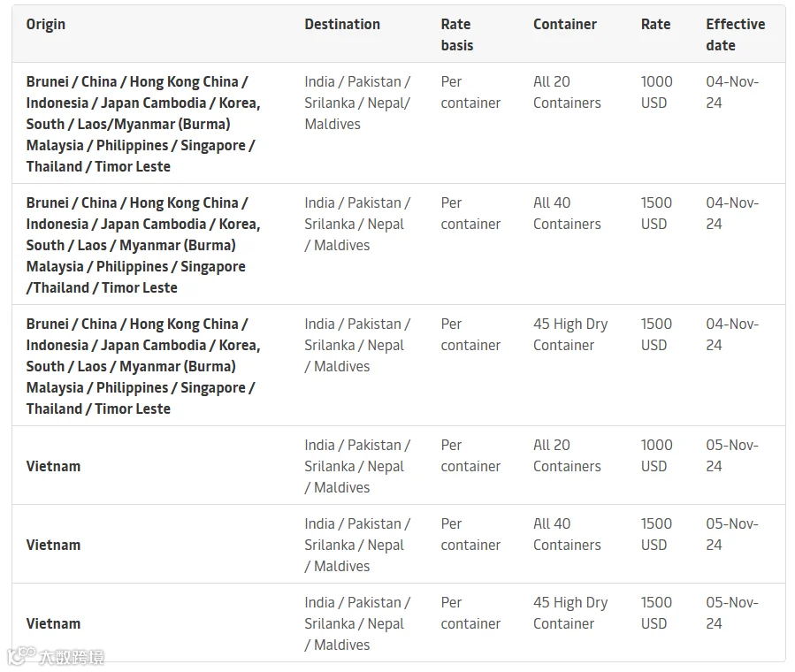Click the Destination column header

[342, 24]
